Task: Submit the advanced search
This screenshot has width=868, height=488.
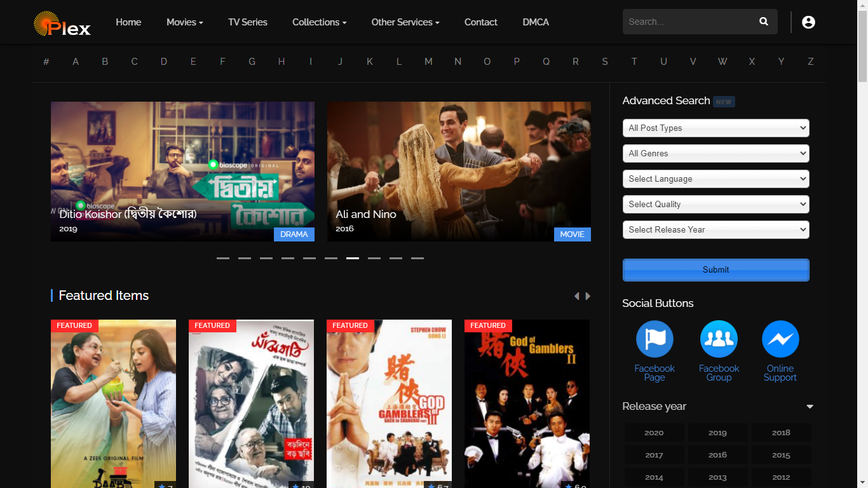Action: [715, 269]
